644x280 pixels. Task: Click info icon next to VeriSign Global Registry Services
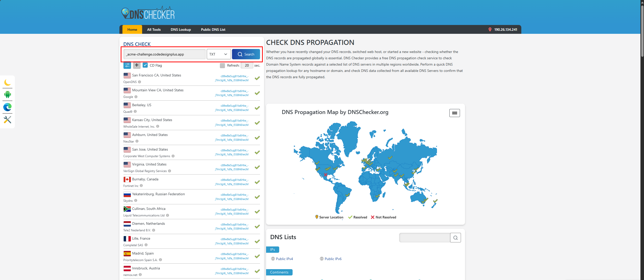click(x=169, y=171)
